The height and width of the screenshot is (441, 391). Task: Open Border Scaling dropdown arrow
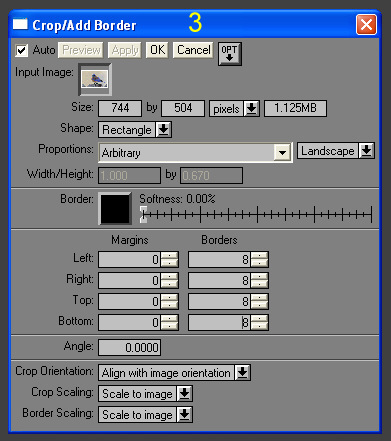184,414
